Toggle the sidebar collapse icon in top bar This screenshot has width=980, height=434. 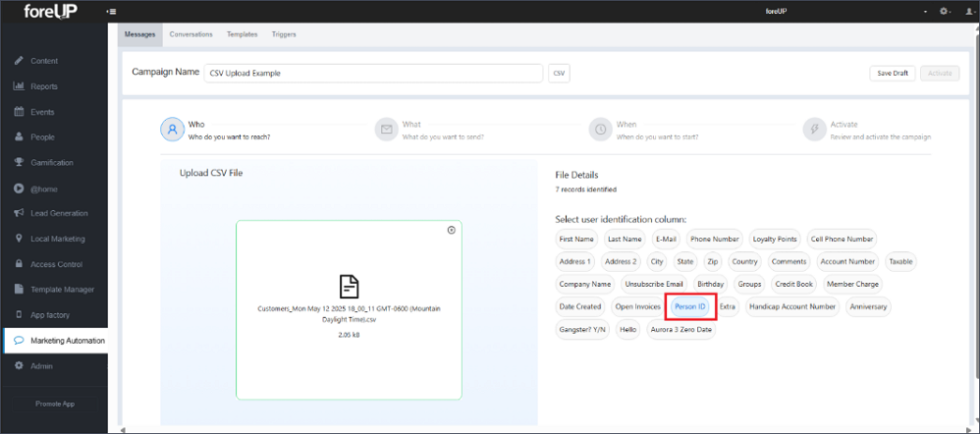[112, 11]
